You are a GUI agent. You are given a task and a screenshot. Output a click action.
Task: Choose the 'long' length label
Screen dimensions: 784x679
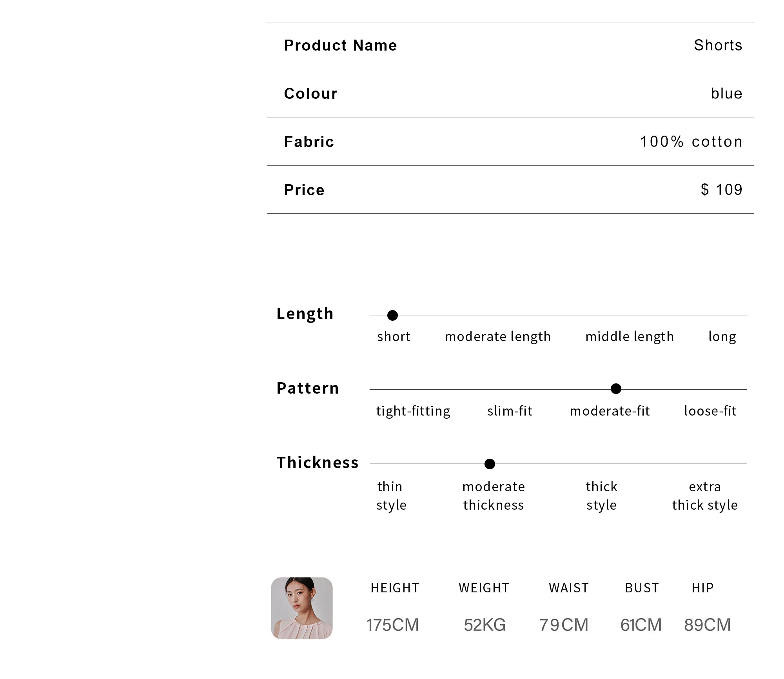[722, 336]
